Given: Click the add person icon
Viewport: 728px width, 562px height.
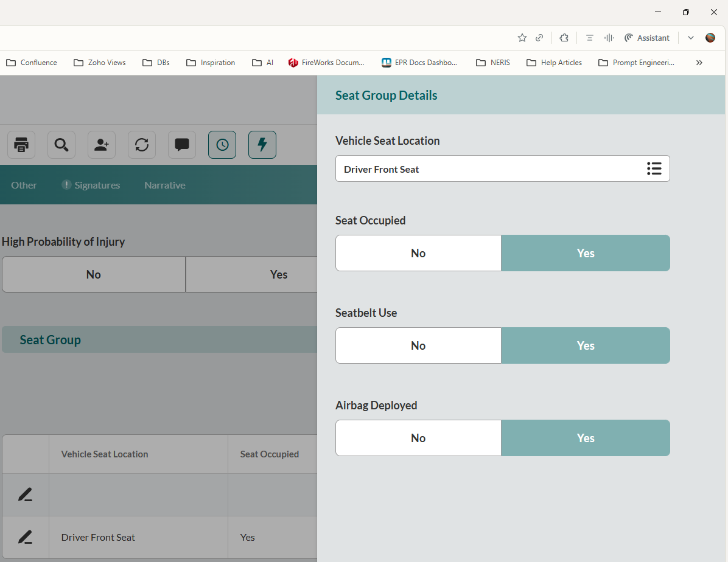Looking at the screenshot, I should pos(102,145).
